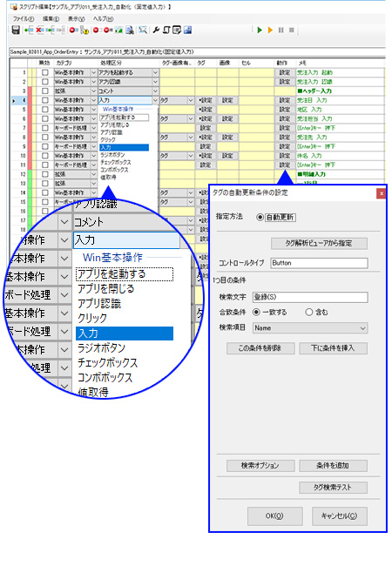Viewport: 392px width, 566px height.
Task: Open the タグ dropdown arrow in row 10
Action: pos(191,156)
